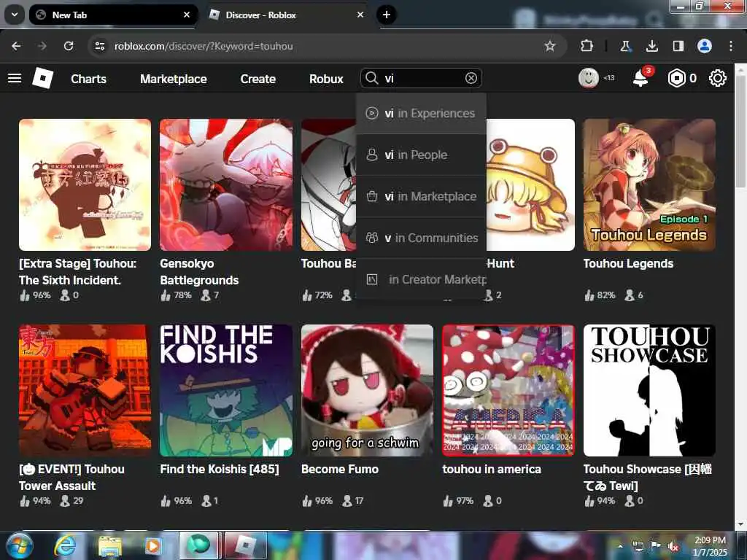Launch Internet Explorer from taskbar
This screenshot has height=560, width=747.
pyautogui.click(x=65, y=545)
